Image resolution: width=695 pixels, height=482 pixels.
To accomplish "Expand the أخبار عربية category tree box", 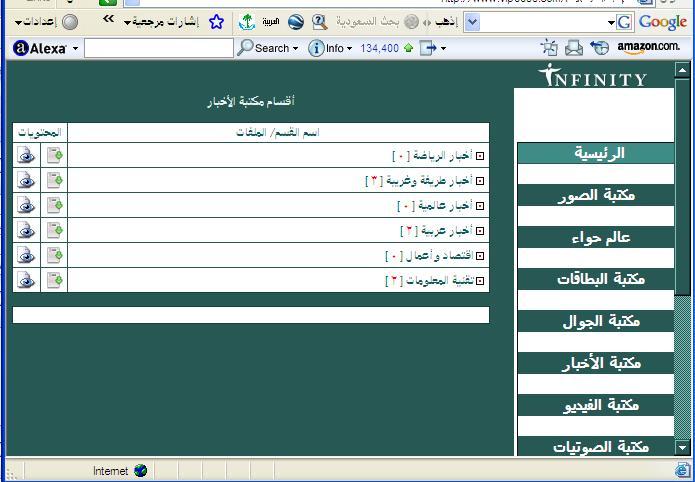I will coord(480,231).
